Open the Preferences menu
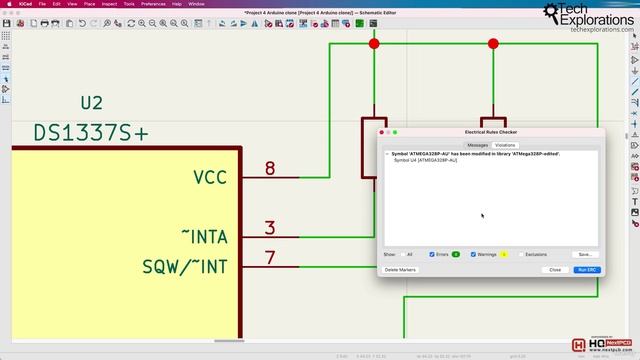 153,4
